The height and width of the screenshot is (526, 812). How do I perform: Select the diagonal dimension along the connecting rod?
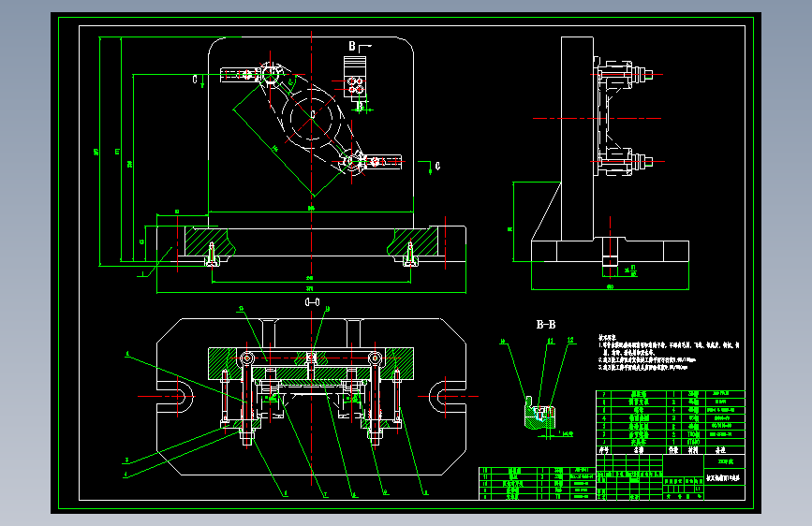(273, 151)
